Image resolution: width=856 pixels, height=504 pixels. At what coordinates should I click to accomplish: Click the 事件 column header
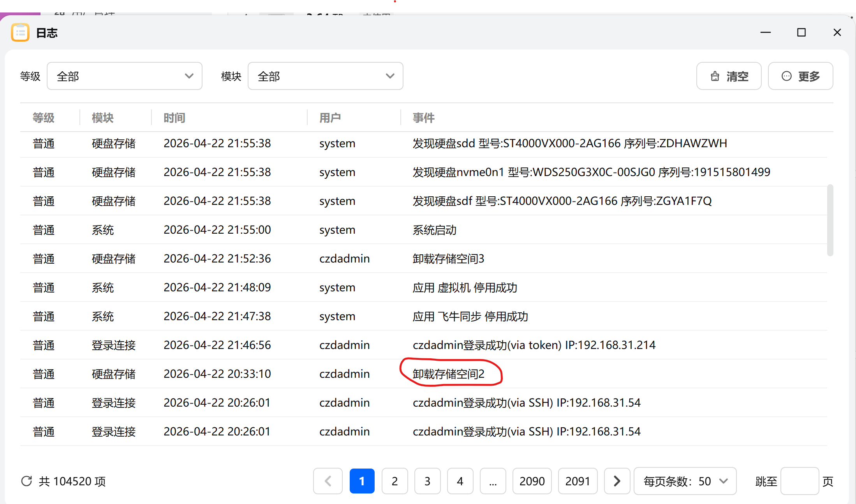(423, 118)
